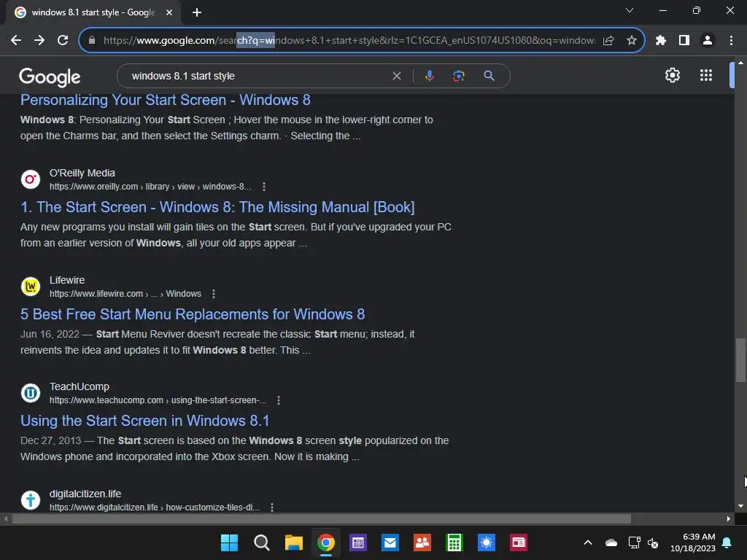
Task: Start voice search with microphone
Action: point(429,76)
